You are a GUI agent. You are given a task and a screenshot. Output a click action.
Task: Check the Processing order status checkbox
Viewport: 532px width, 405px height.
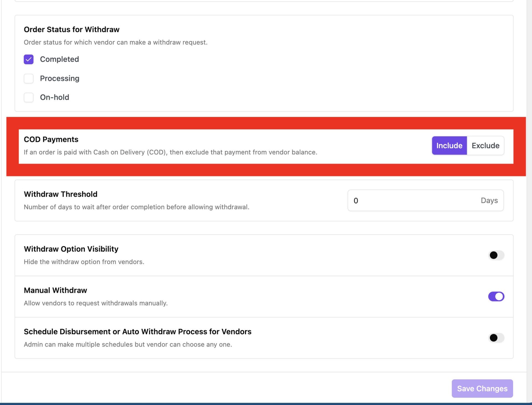pyautogui.click(x=29, y=78)
